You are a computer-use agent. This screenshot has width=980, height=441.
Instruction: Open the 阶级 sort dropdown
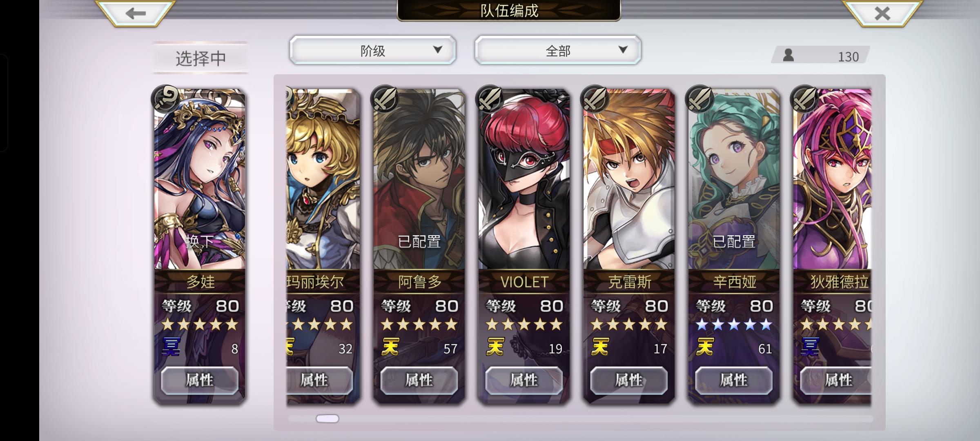372,50
